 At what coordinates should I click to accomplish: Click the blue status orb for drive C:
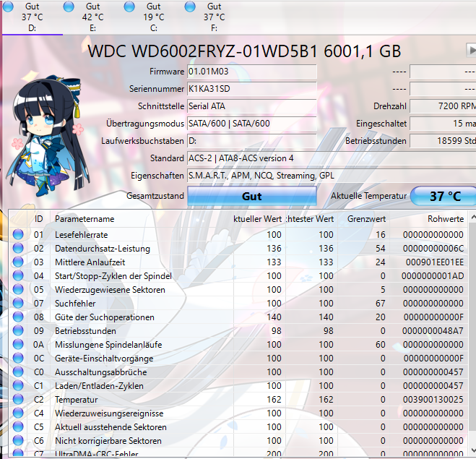(x=129, y=7)
